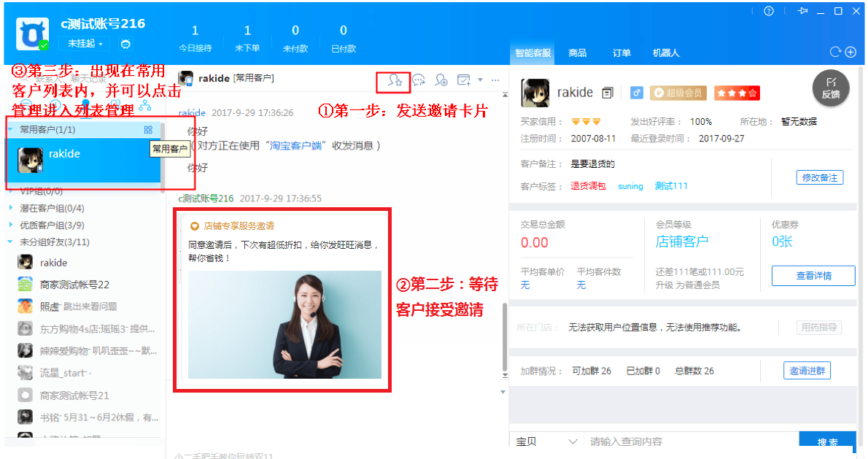The height and width of the screenshot is (459, 868).
Task: Send favorite-customer invitation card icon
Action: pyautogui.click(x=395, y=81)
